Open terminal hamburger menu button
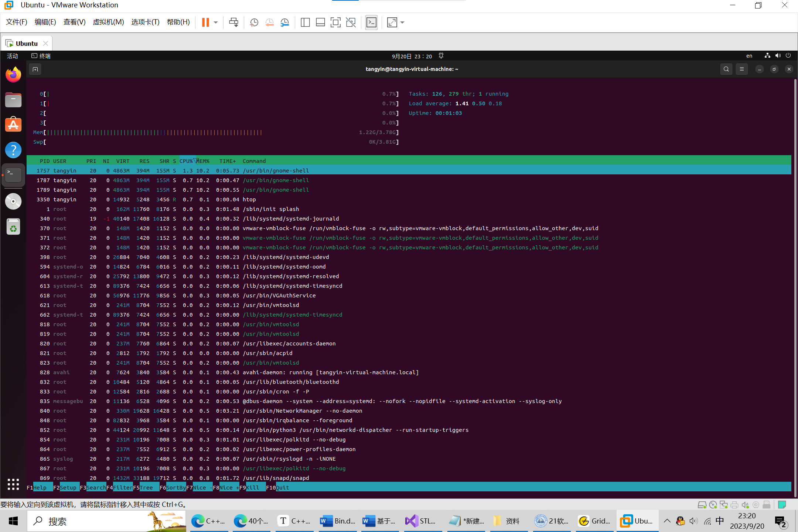The height and width of the screenshot is (532, 798). click(741, 69)
